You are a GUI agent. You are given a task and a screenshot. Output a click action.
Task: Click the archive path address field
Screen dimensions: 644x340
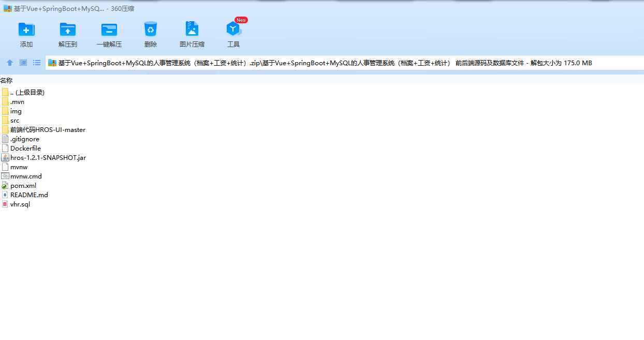point(344,63)
